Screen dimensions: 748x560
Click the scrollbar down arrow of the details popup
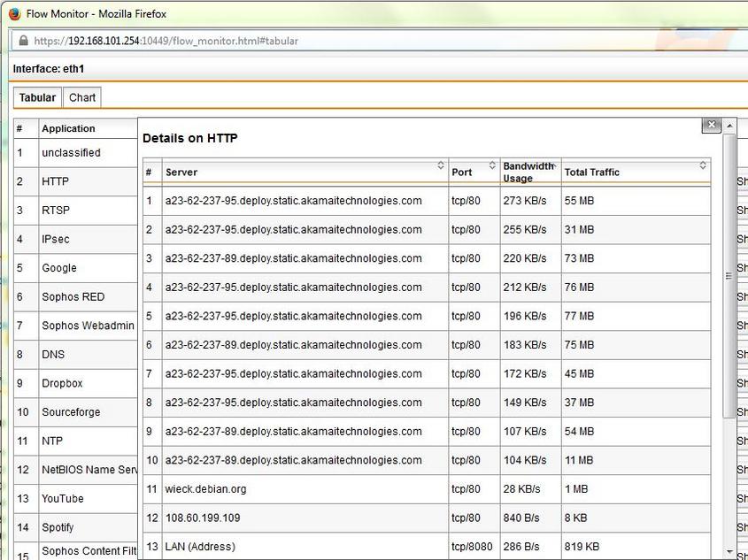(x=729, y=551)
